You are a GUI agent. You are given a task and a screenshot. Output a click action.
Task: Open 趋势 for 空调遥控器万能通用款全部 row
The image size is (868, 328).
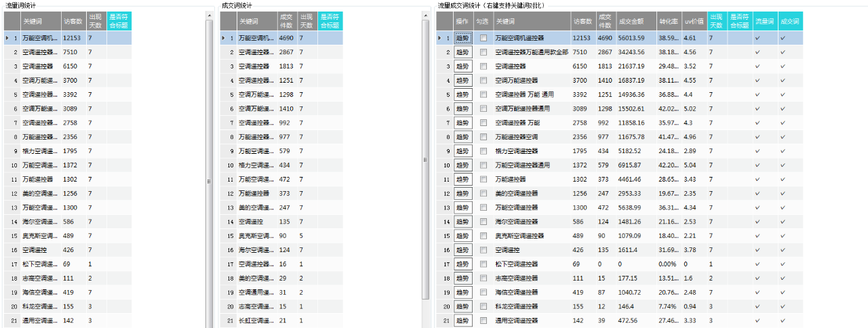coord(462,52)
